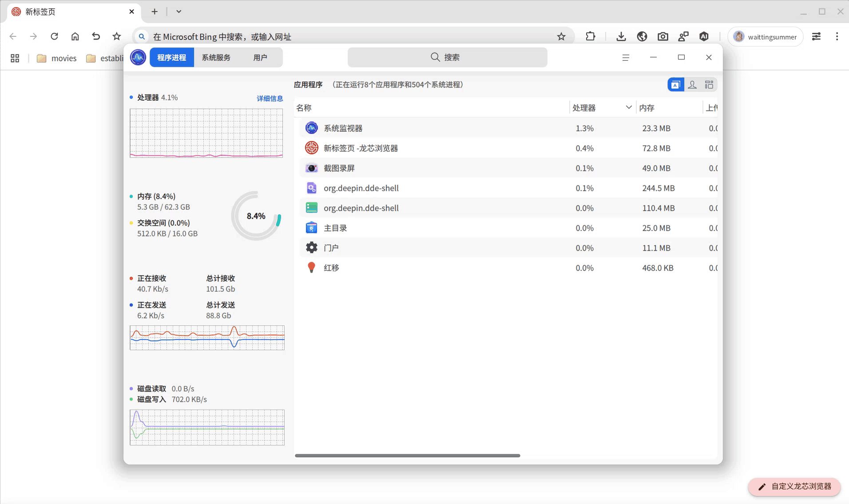849x504 pixels.
Task: Open the AI assistant in browser toolbar
Action: point(703,36)
